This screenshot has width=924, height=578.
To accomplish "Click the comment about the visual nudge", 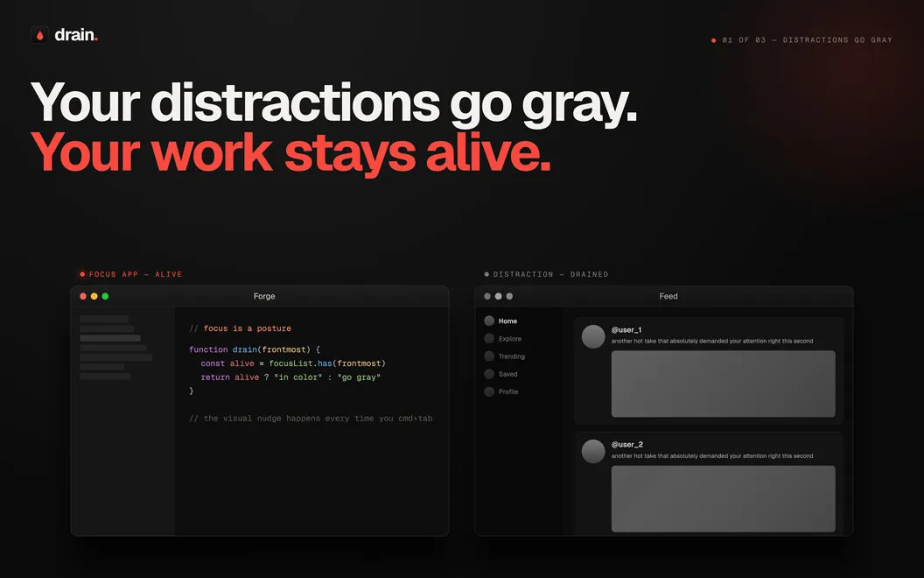I will (311, 419).
